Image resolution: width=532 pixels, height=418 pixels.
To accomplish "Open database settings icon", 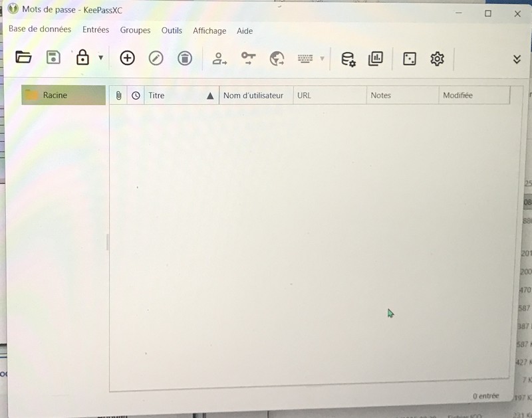I will pos(348,59).
